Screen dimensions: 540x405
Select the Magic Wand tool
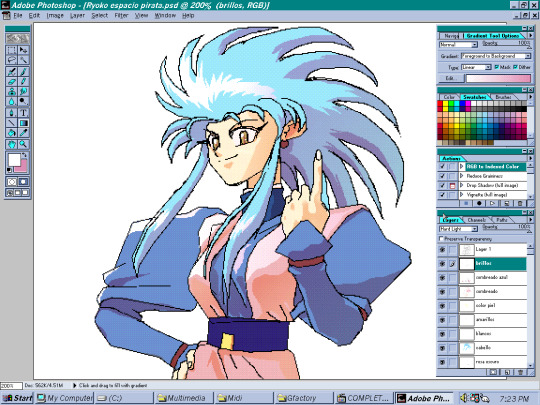[23, 60]
